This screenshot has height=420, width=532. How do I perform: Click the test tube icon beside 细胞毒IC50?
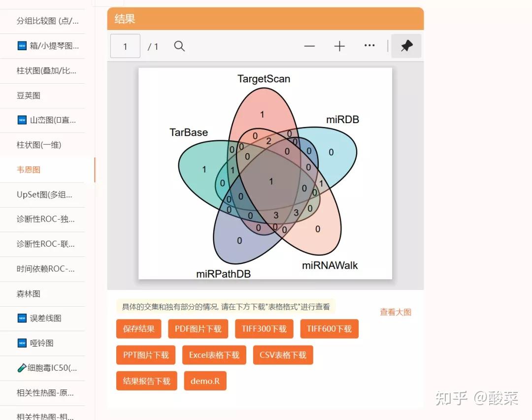click(22, 368)
